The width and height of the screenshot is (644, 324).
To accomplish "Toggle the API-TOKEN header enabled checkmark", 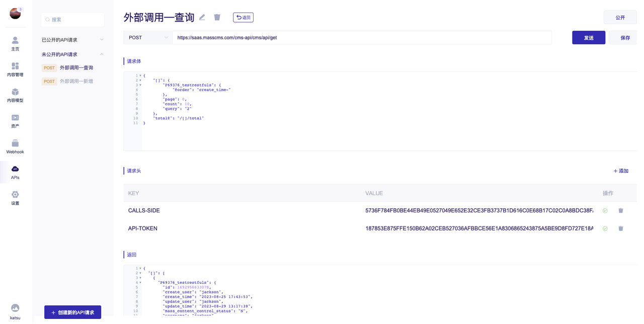I will tap(605, 228).
